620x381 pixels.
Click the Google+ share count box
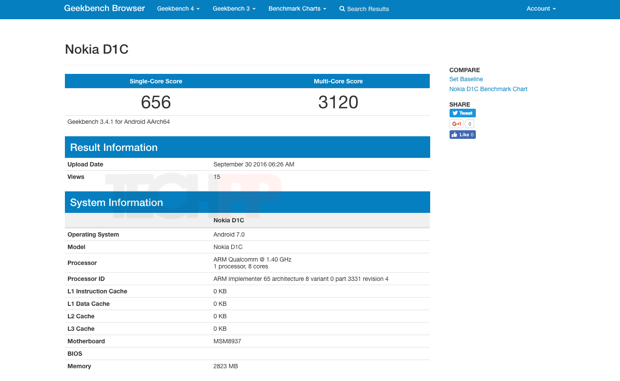469,124
